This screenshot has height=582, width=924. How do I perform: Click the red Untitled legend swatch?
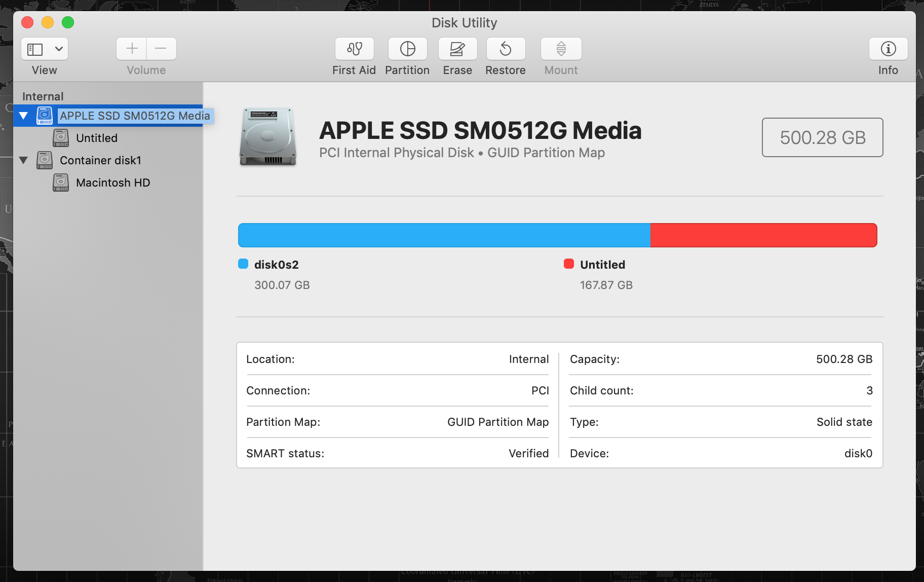tap(569, 264)
